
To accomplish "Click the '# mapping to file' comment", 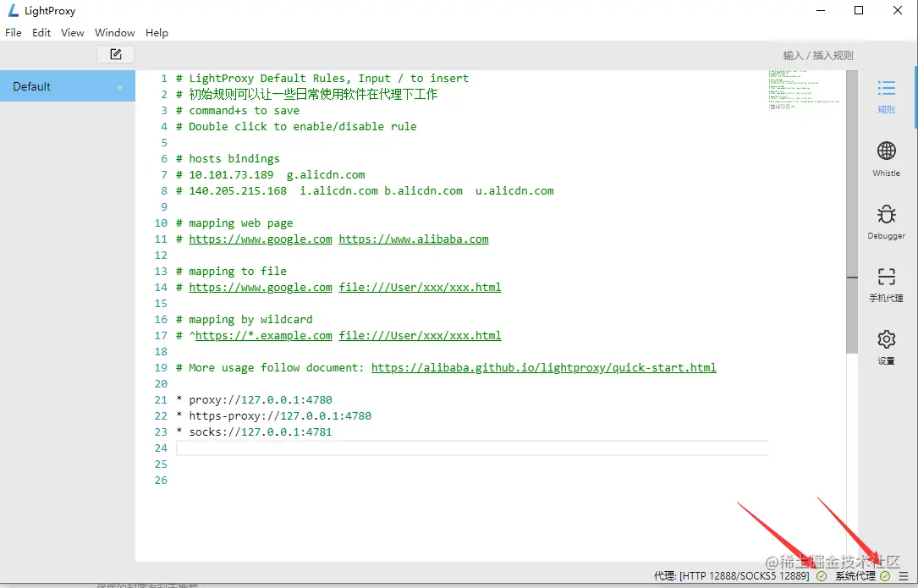I will coord(231,272).
